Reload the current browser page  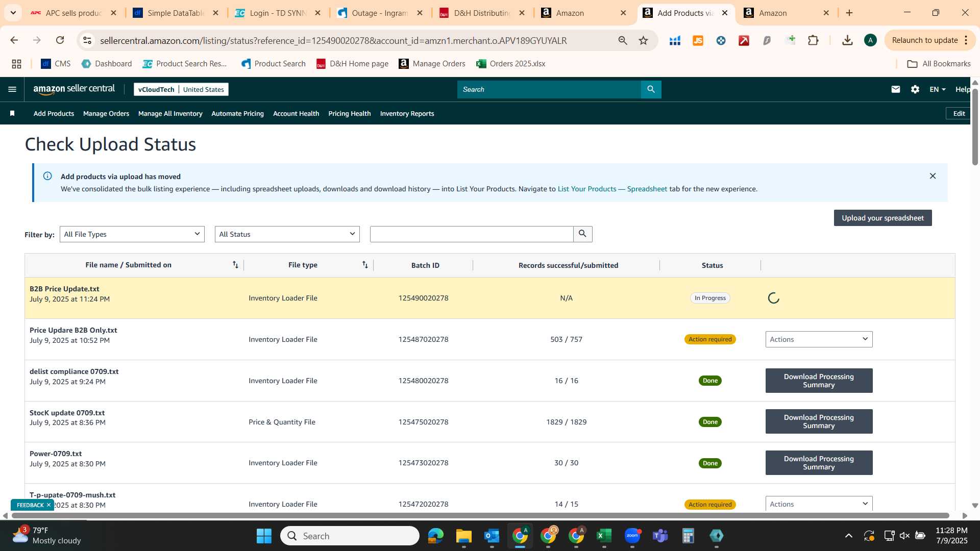point(60,40)
